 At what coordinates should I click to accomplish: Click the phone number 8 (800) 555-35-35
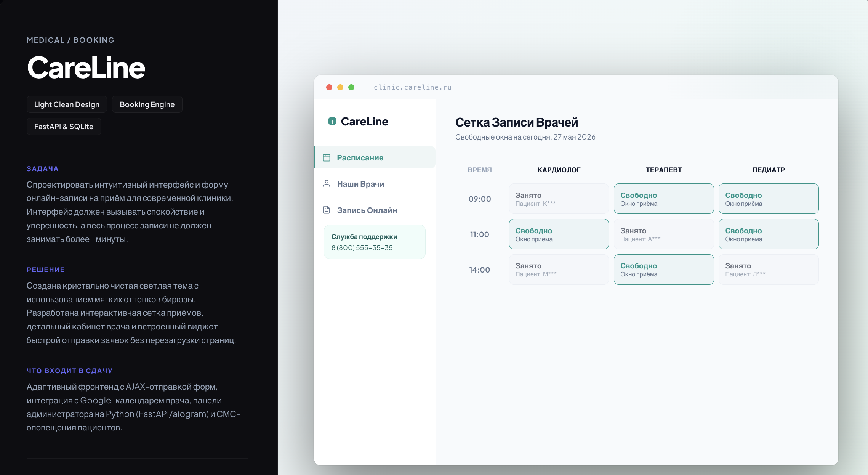pyautogui.click(x=362, y=248)
